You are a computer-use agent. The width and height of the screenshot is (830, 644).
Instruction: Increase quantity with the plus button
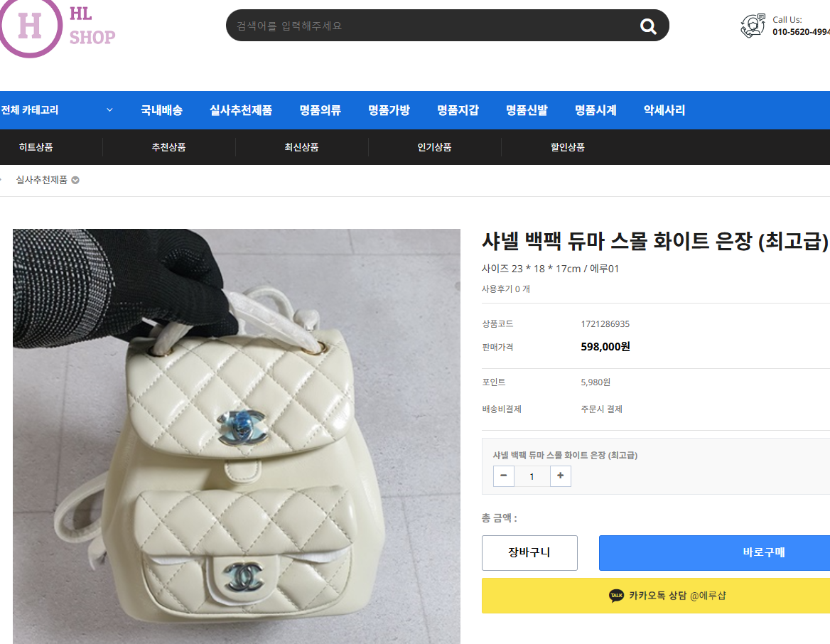click(561, 476)
